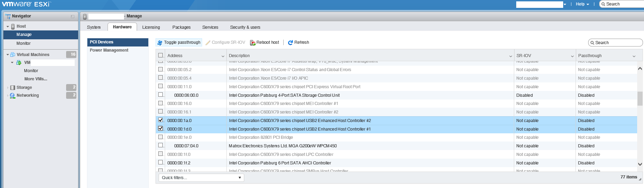Screen dimensions: 644x188
Task: Click the Host server icon
Action: 13,26
